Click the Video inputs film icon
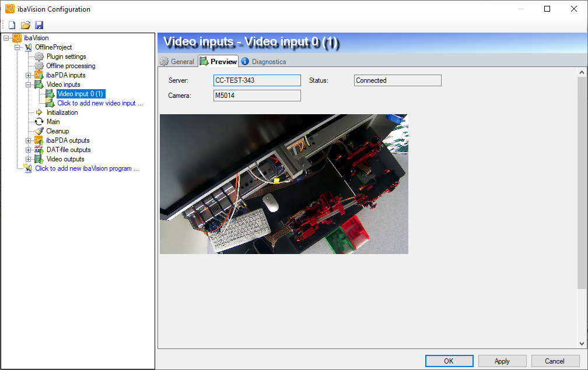588x370 pixels. [39, 84]
